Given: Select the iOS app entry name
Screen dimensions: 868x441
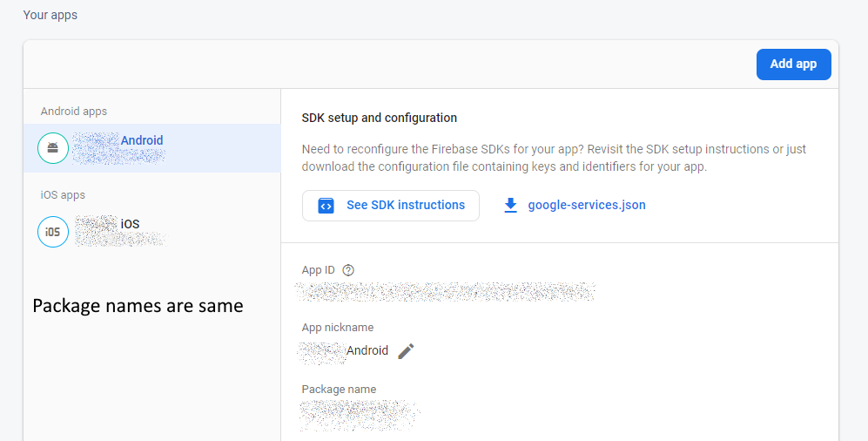Looking at the screenshot, I should click(129, 224).
